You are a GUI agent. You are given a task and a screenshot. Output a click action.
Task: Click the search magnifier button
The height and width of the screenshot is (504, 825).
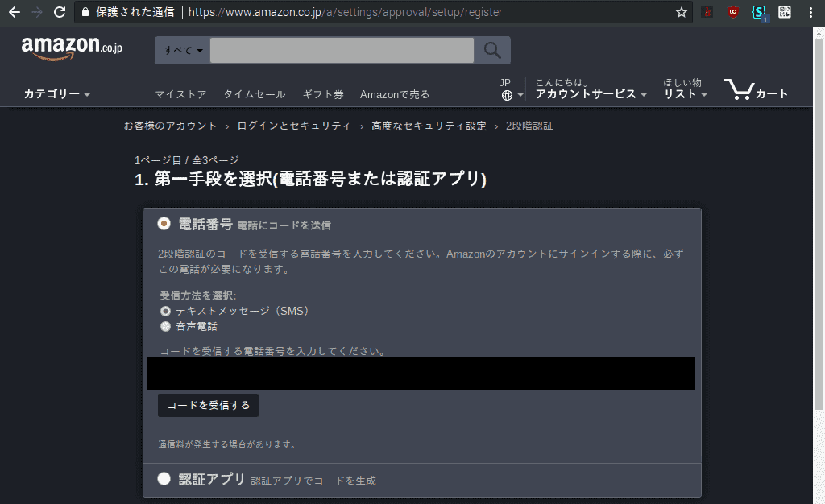click(x=492, y=51)
